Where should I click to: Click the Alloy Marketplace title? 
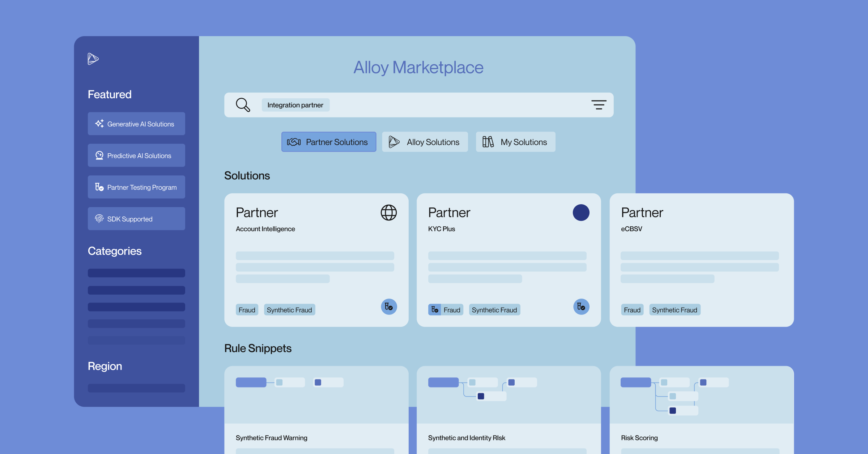coord(418,67)
